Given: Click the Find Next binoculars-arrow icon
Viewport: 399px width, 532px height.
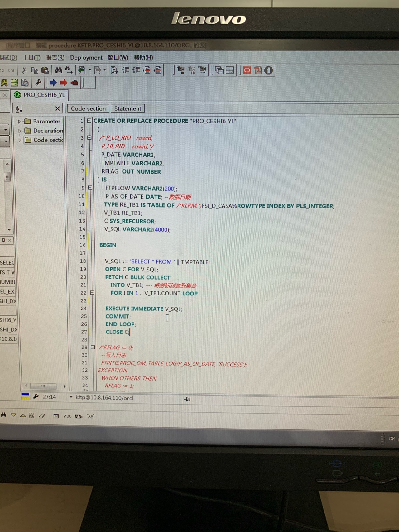Looking at the screenshot, I should click(x=69, y=70).
